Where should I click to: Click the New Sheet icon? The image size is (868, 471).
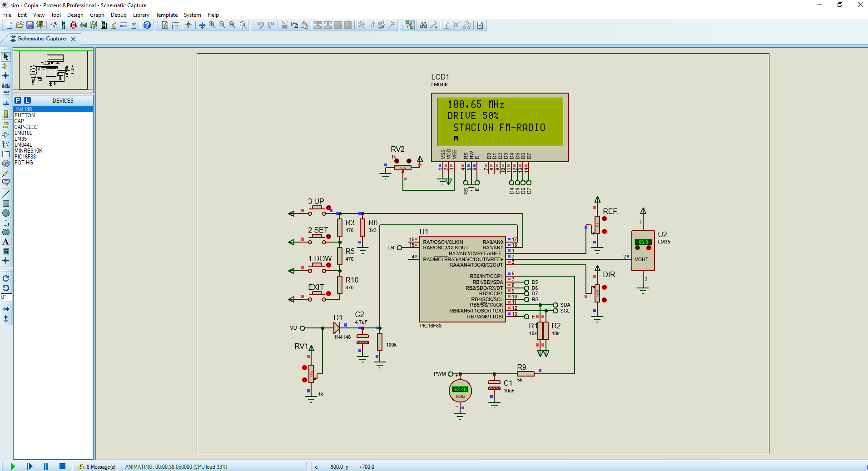coord(446,25)
